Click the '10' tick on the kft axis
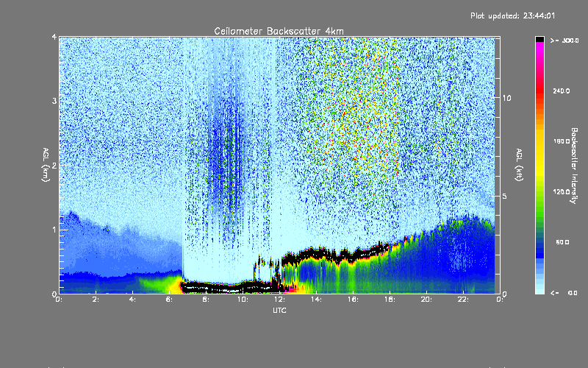588x368 pixels. [x=506, y=98]
